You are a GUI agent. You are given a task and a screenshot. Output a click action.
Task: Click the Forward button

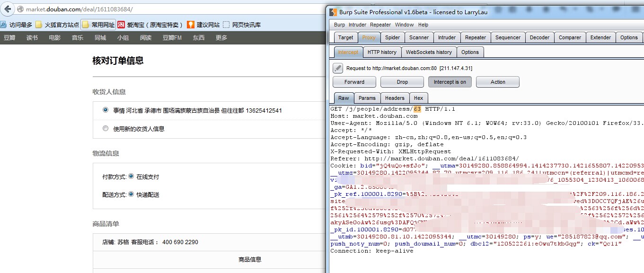click(354, 82)
